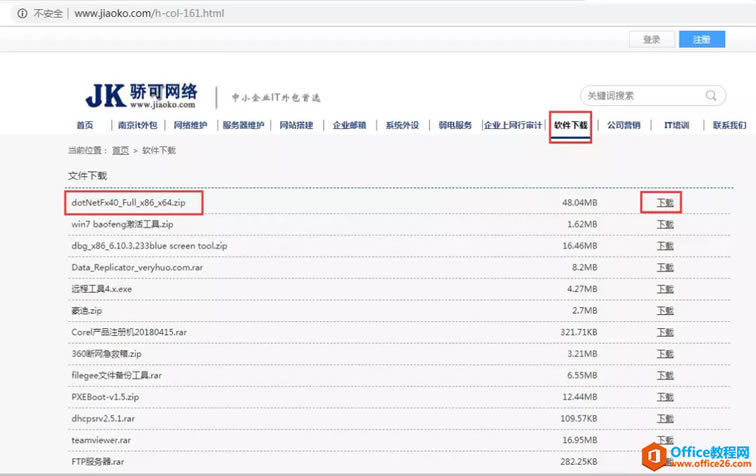
Task: Click 下载 for Data_Replicator_veryhuo.com.rar
Action: pyautogui.click(x=665, y=268)
